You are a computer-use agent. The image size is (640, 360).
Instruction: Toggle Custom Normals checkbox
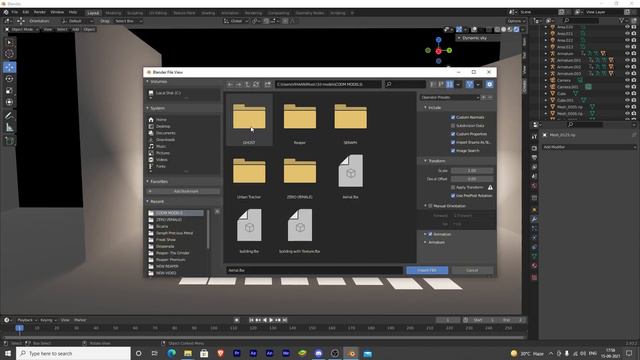(x=453, y=117)
